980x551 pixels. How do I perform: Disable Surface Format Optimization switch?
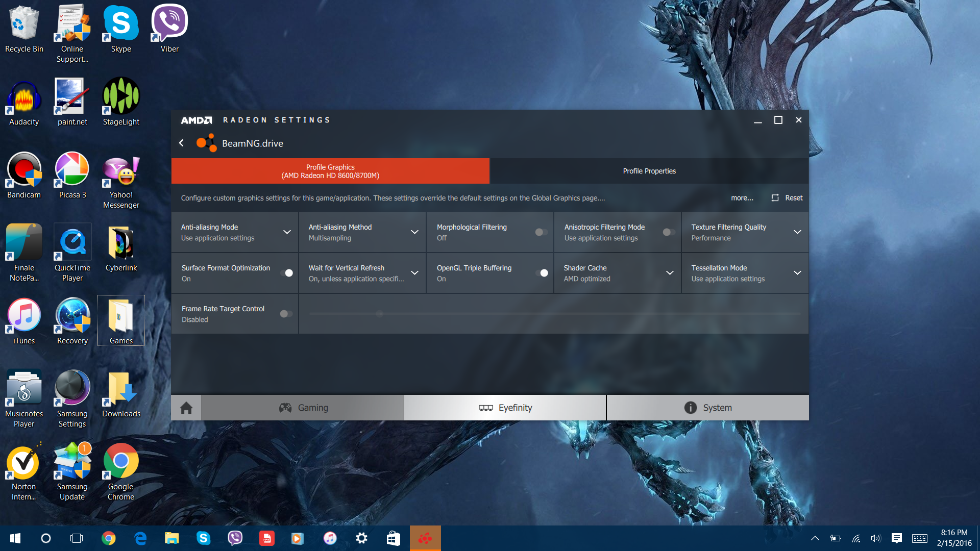coord(286,273)
